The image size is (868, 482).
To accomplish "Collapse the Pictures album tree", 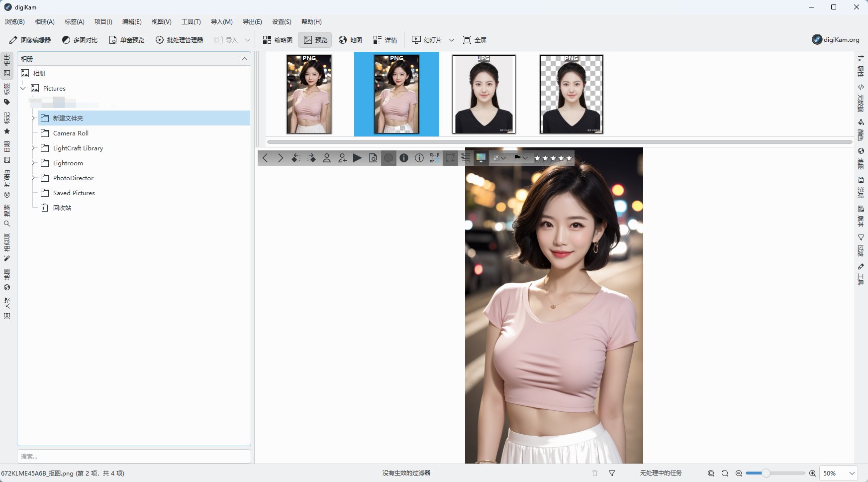I will click(23, 88).
